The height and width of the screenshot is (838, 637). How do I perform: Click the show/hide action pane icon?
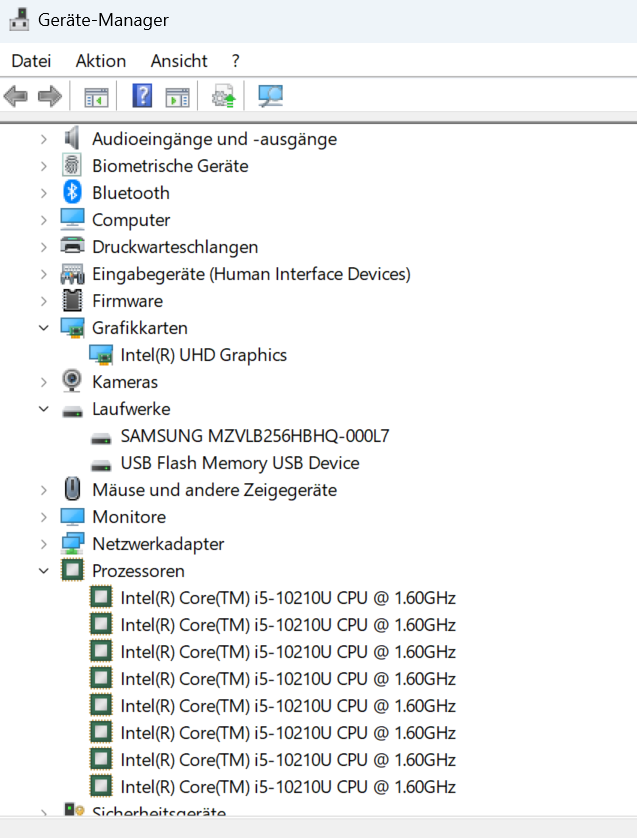(x=177, y=96)
